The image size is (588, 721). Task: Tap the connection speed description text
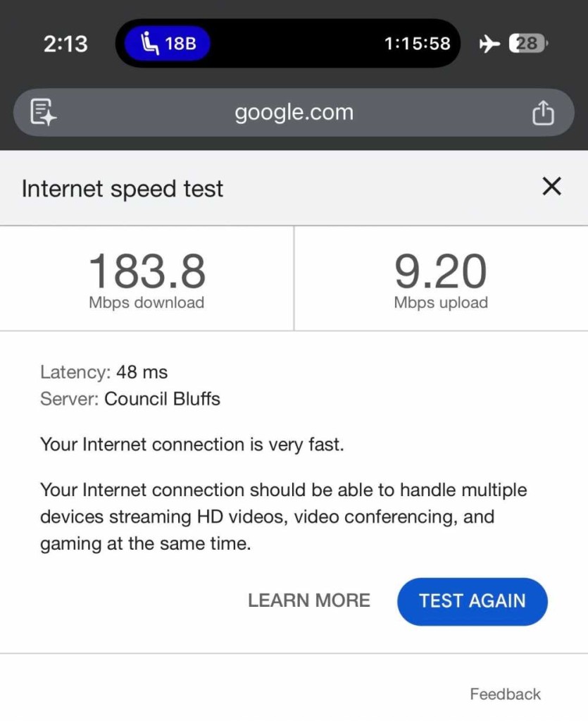pyautogui.click(x=282, y=516)
